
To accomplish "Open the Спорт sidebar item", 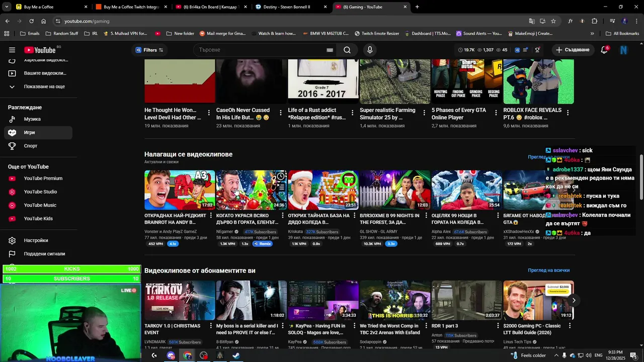I will click(38, 146).
